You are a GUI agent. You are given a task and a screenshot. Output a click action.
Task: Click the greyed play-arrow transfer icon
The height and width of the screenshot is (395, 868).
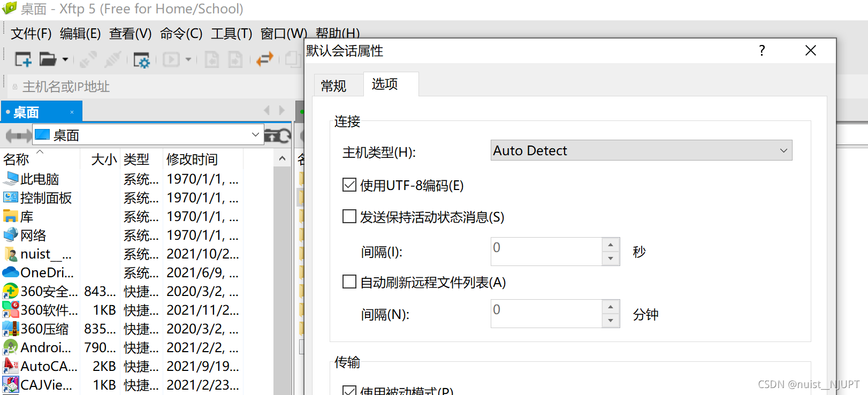171,59
